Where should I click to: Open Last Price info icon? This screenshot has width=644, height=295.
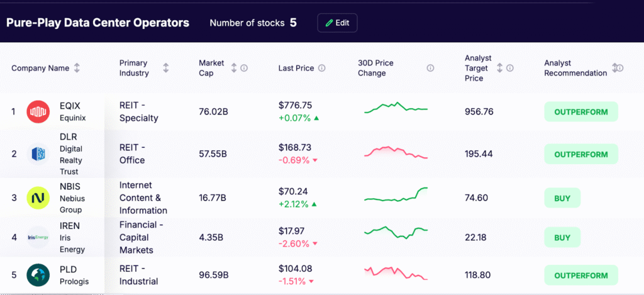(x=322, y=68)
